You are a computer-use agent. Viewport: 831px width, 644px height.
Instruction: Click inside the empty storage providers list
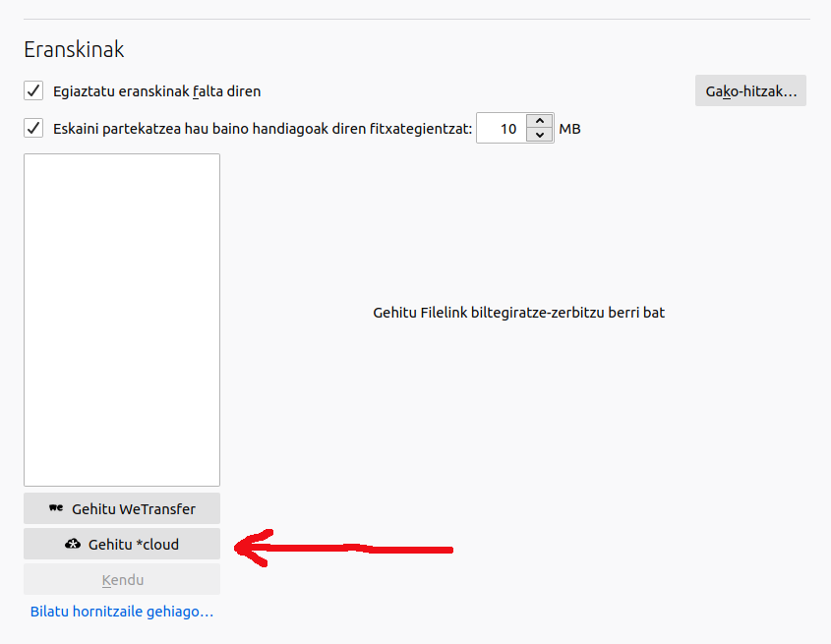point(122,320)
